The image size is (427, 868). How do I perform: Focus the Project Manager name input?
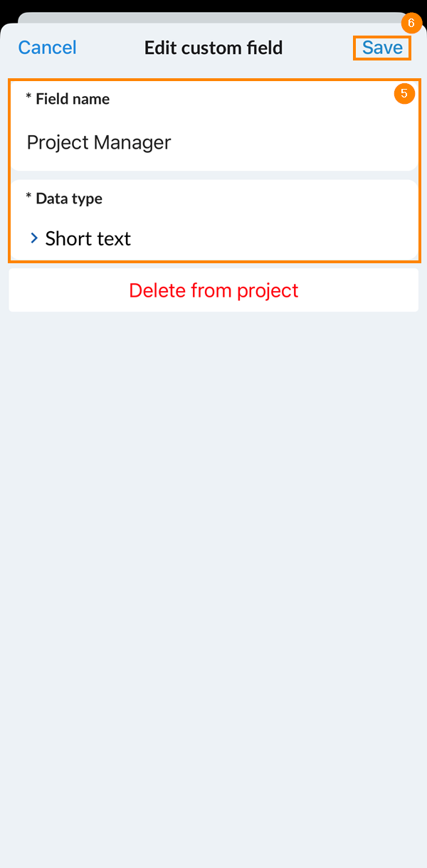(x=99, y=142)
